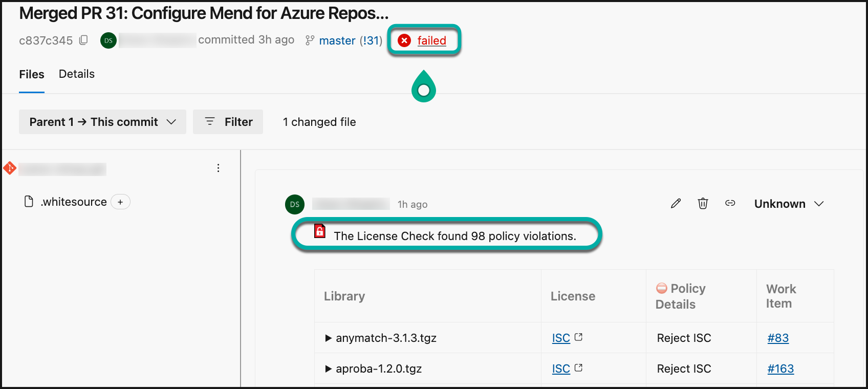Delete the comment using trash icon
The width and height of the screenshot is (868, 389).
pyautogui.click(x=703, y=204)
